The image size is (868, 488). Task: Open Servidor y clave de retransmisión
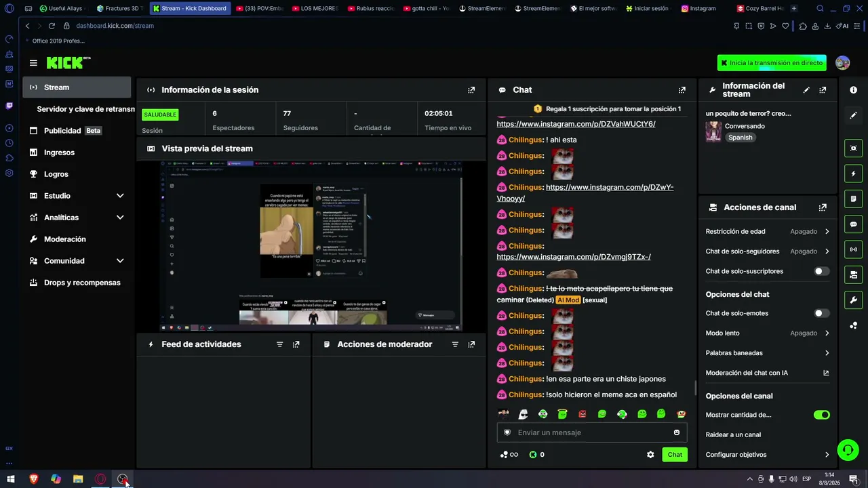pos(85,109)
